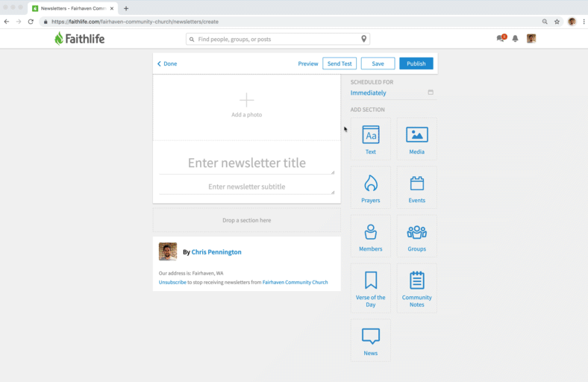Open the Fairhaven Community Church link
The image size is (588, 382).
click(x=295, y=282)
